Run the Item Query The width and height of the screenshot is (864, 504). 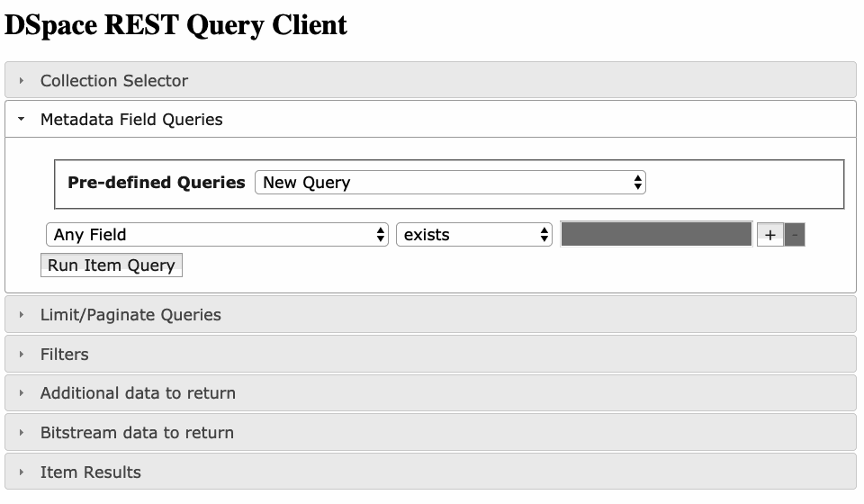(x=112, y=265)
